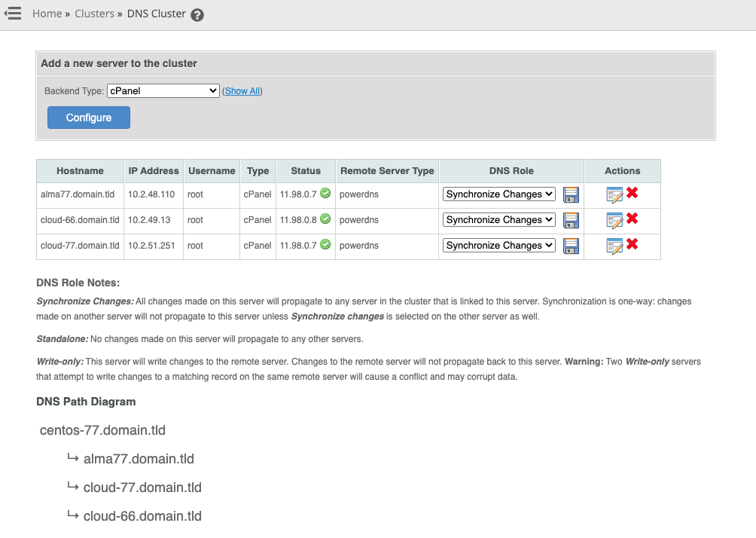Click the Configure button
This screenshot has width=756, height=538.
tap(89, 118)
